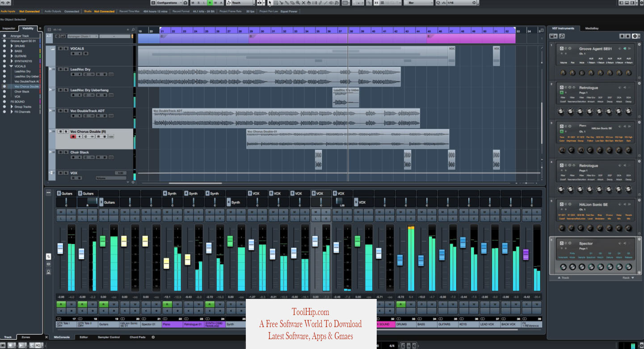Click the LEAD VOX channel name in mixer
Screen dimensions: 644x349
(x=489, y=324)
